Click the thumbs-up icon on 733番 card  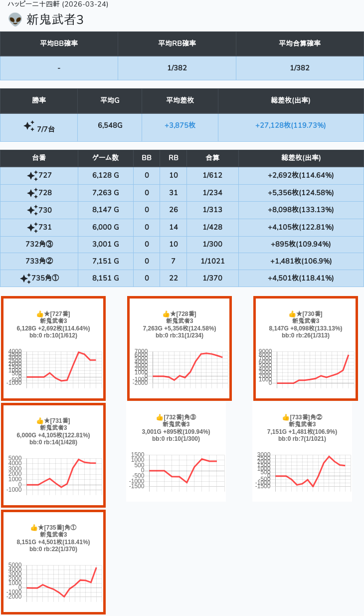point(286,417)
